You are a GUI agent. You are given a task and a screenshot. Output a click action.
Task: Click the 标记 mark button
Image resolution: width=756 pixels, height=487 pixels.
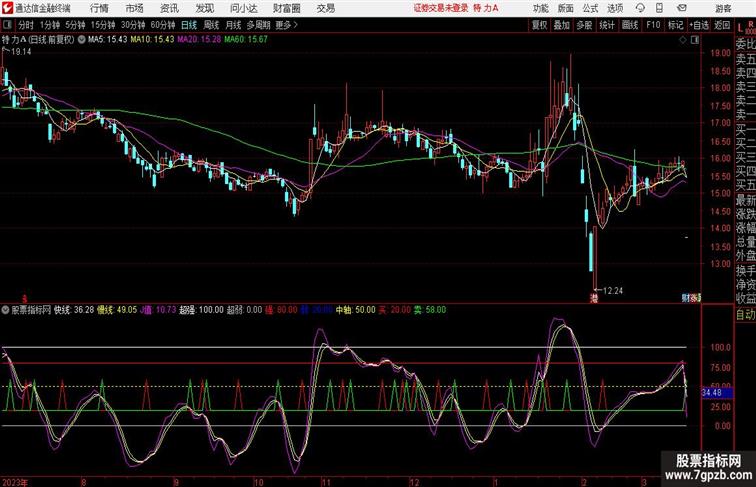(675, 25)
